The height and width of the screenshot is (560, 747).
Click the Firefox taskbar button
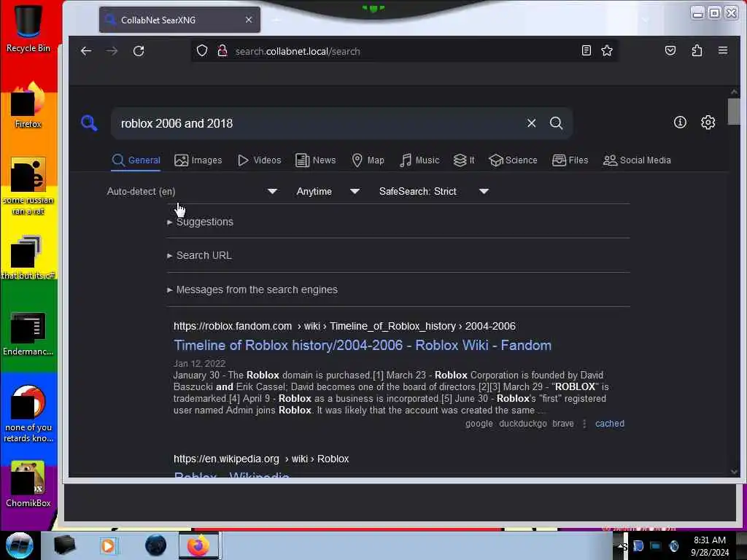pos(198,545)
